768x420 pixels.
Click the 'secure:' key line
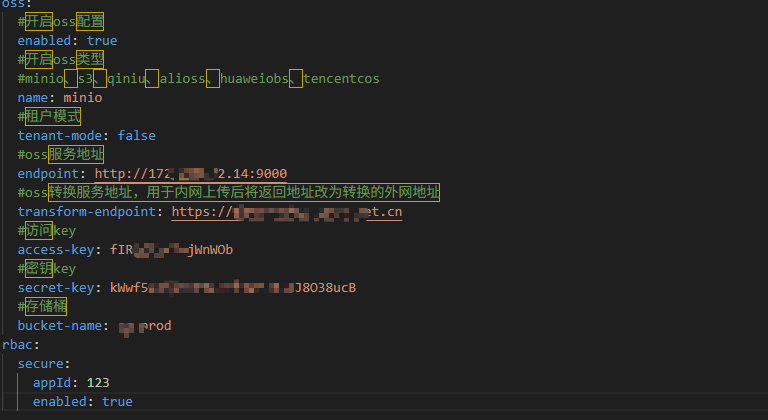tap(44, 364)
